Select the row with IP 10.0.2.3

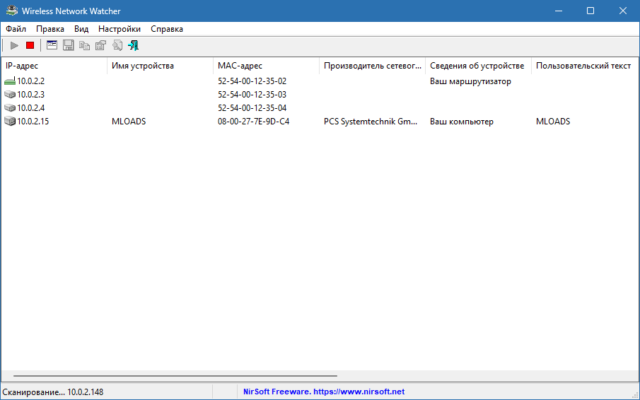[x=320, y=95]
